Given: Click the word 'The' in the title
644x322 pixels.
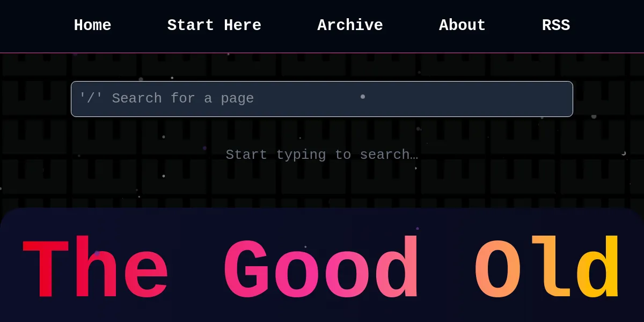Looking at the screenshot, I should (x=96, y=268).
